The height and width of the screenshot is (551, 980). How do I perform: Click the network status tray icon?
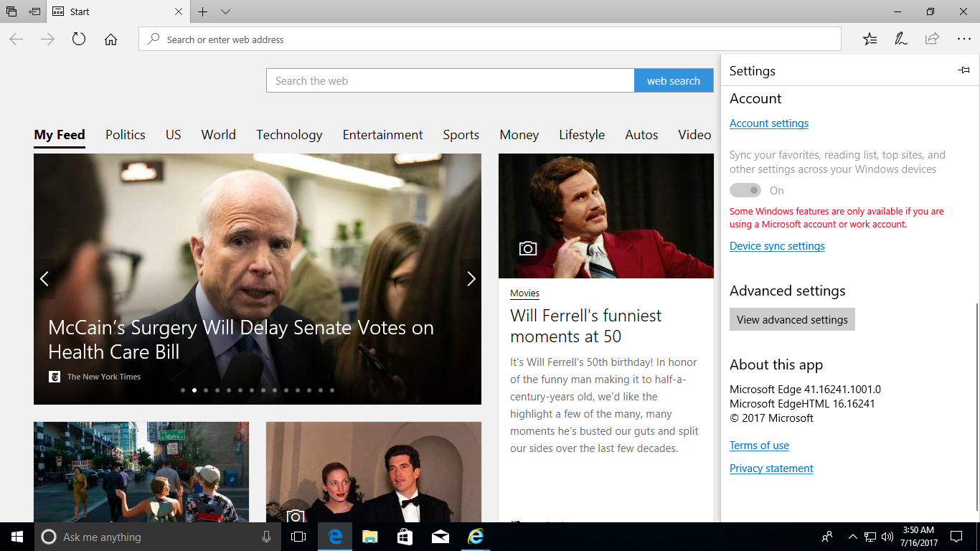pyautogui.click(x=870, y=537)
